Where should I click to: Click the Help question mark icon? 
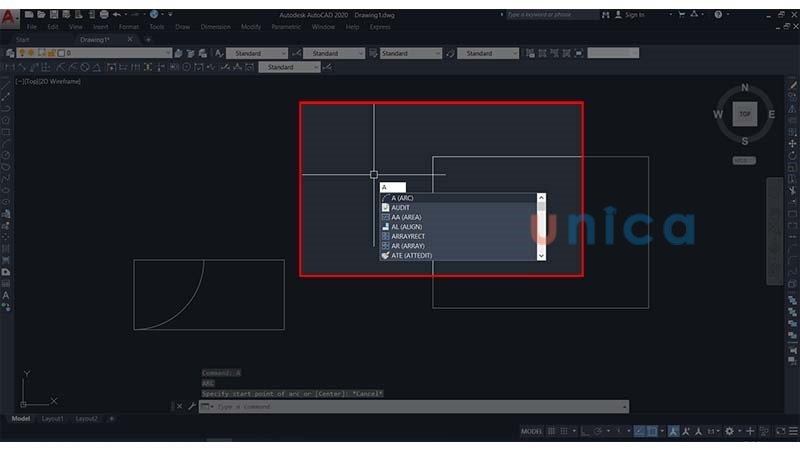[x=715, y=14]
